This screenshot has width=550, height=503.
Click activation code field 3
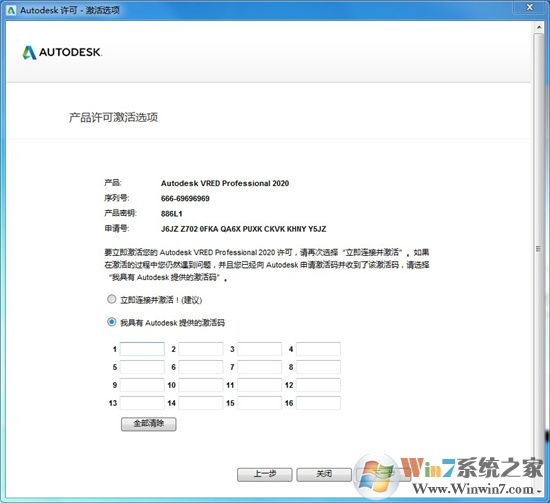point(260,349)
